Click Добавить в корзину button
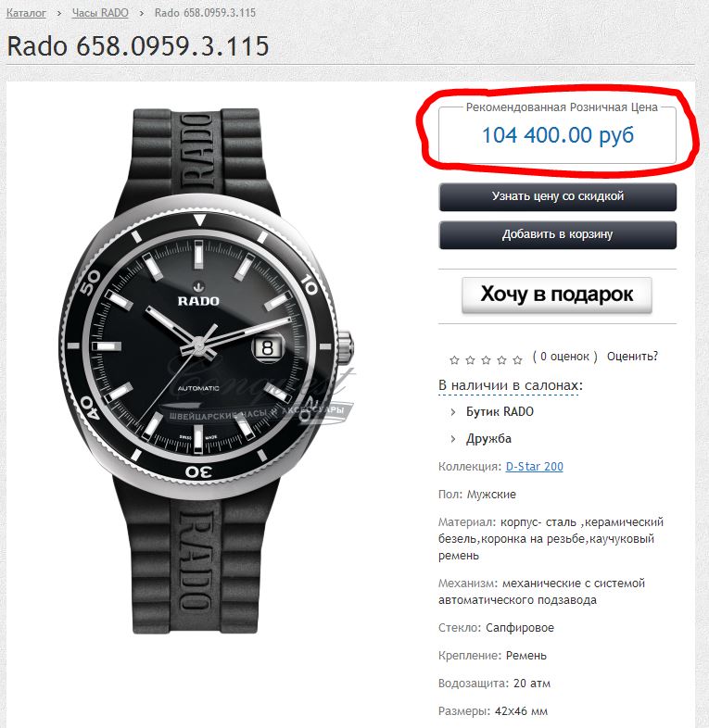This screenshot has height=728, width=709. tap(557, 235)
